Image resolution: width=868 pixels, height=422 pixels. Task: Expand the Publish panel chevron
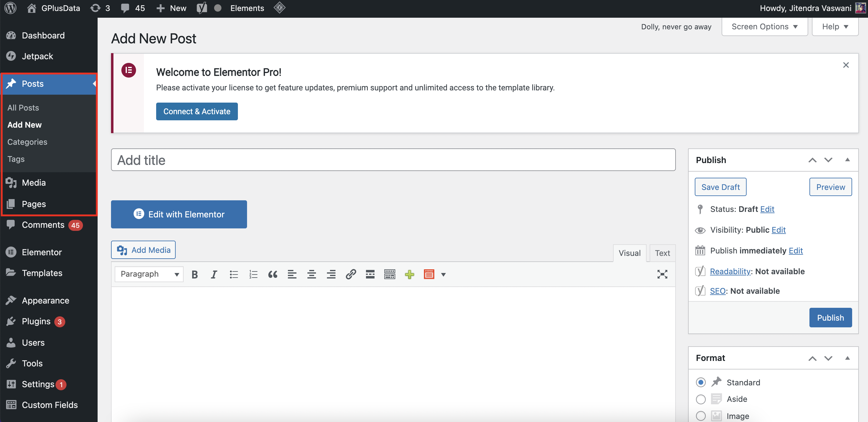[x=848, y=160]
